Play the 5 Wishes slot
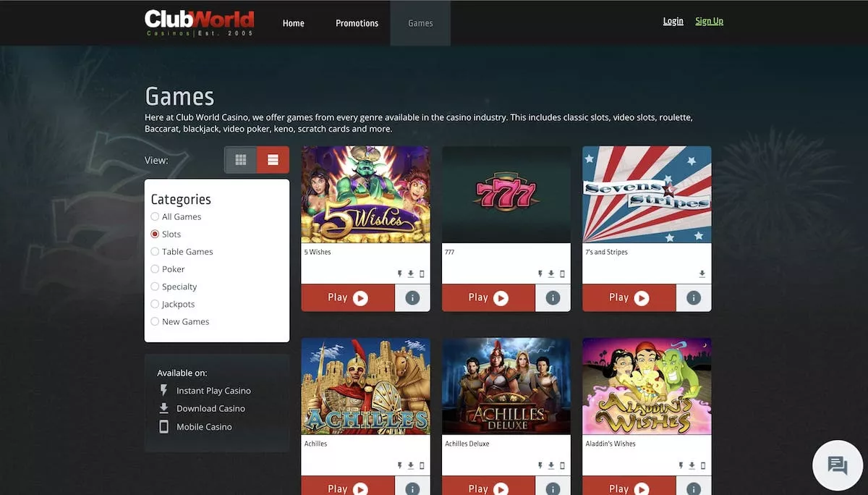The image size is (868, 495). (348, 297)
